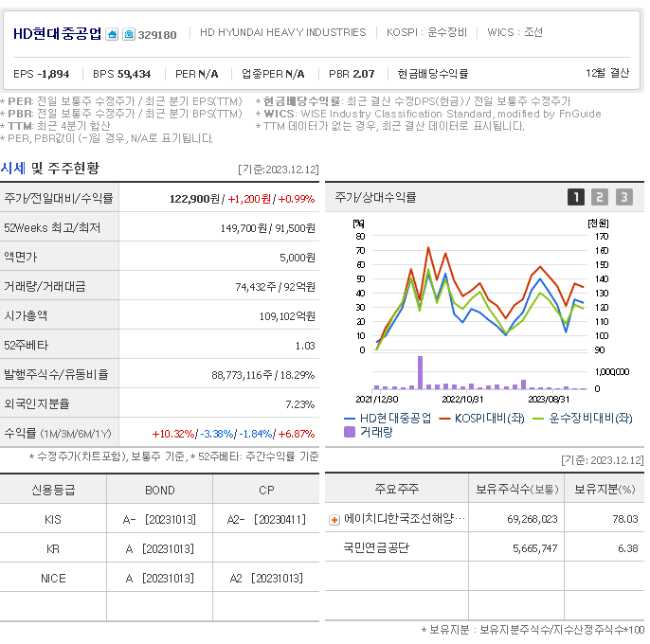The height and width of the screenshot is (644, 650).
Task: Open the 에이치디한국조선해양 shareholder name
Action: (405, 518)
